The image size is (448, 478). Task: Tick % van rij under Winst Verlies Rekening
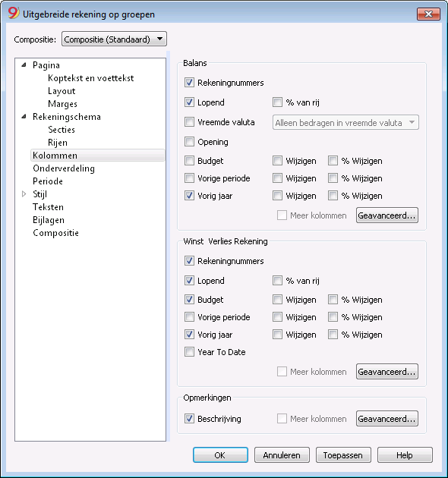click(x=277, y=281)
